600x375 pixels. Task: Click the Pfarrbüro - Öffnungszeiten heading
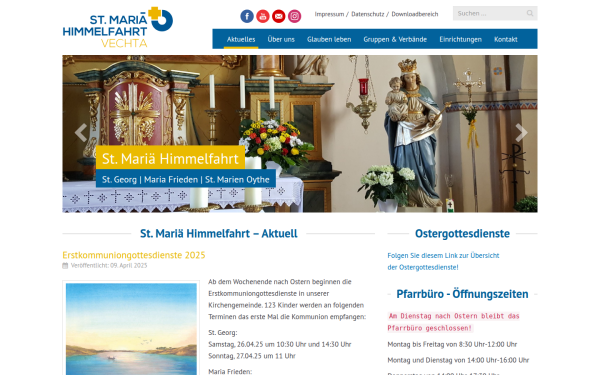click(x=462, y=294)
